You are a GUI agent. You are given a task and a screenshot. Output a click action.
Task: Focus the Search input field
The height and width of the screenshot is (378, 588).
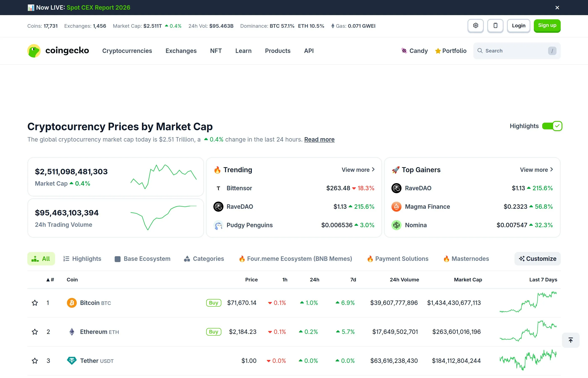click(x=517, y=51)
